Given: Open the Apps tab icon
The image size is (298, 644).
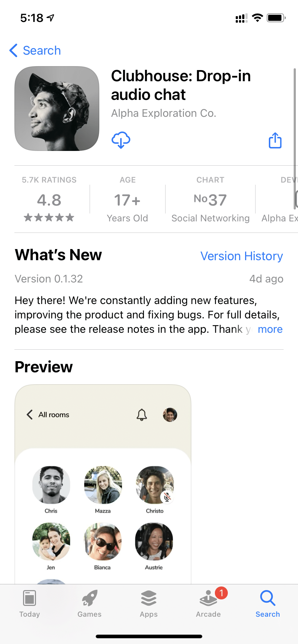Looking at the screenshot, I should [149, 604].
